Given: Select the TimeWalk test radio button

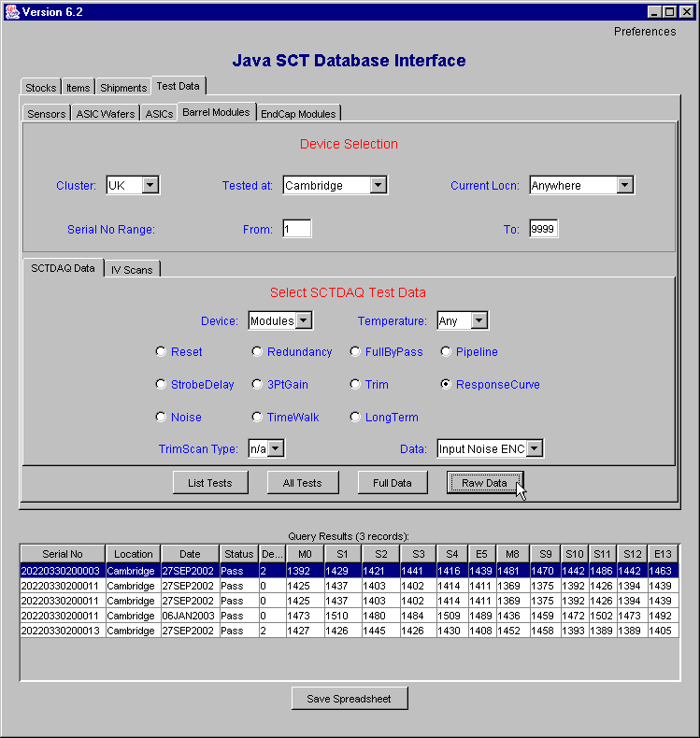Looking at the screenshot, I should (x=258, y=418).
